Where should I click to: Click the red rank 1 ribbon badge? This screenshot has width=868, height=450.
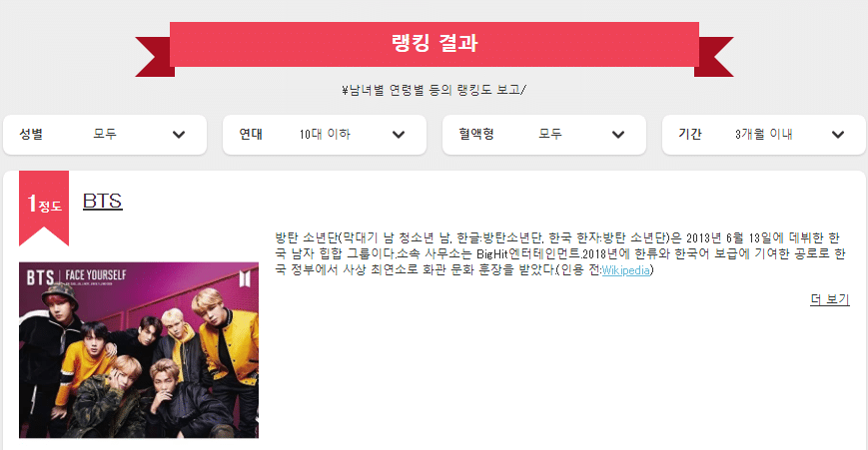pos(44,208)
